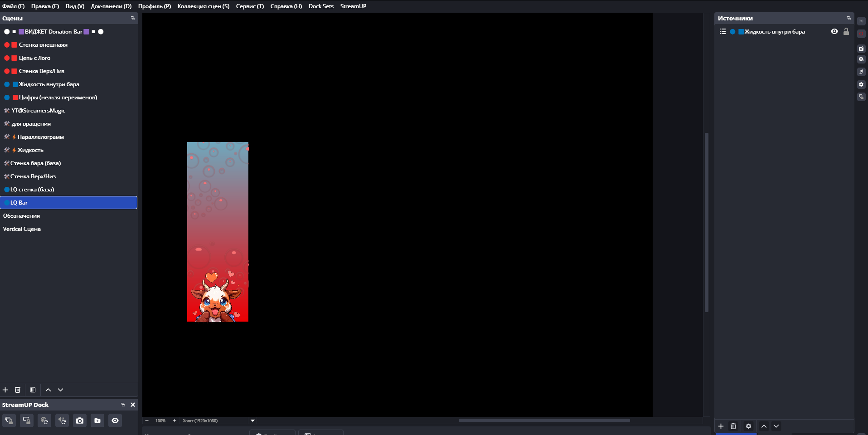
Task: Open scene filters icon in the Сцены toolbar
Action: (33, 390)
